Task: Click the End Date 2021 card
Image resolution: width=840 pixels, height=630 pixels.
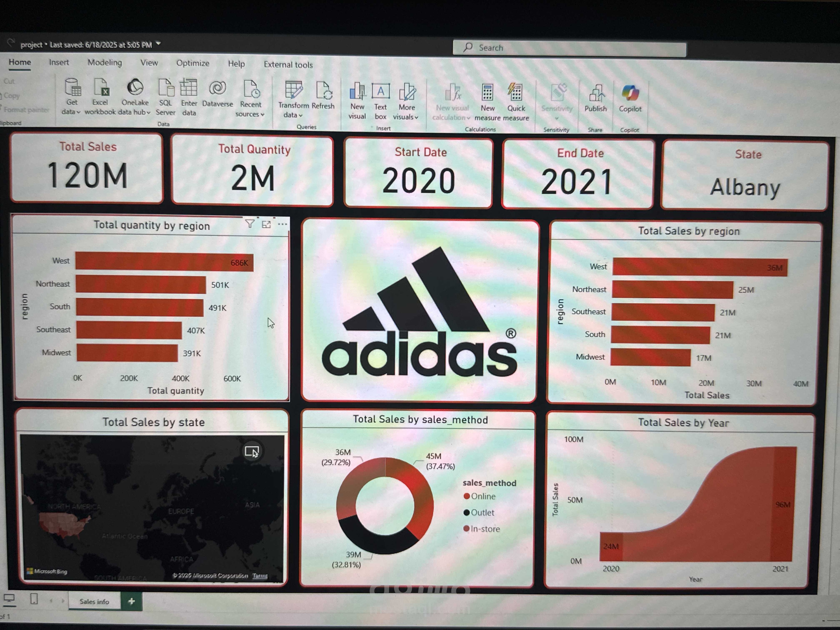Action: [577, 174]
